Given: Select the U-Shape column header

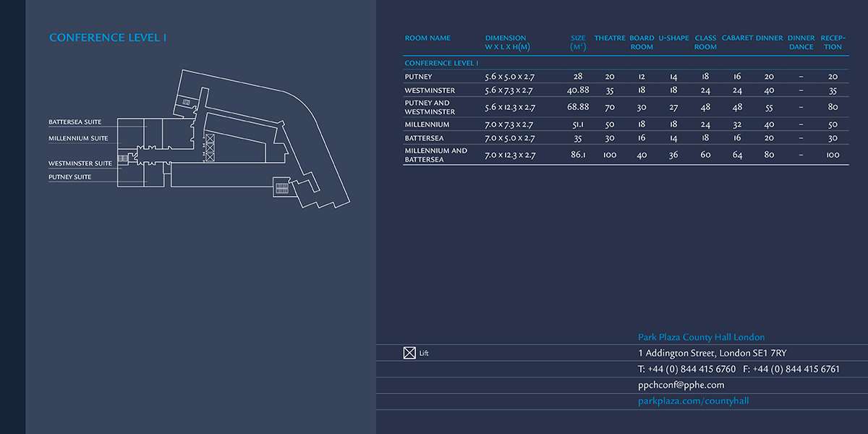Looking at the screenshot, I should (x=673, y=38).
